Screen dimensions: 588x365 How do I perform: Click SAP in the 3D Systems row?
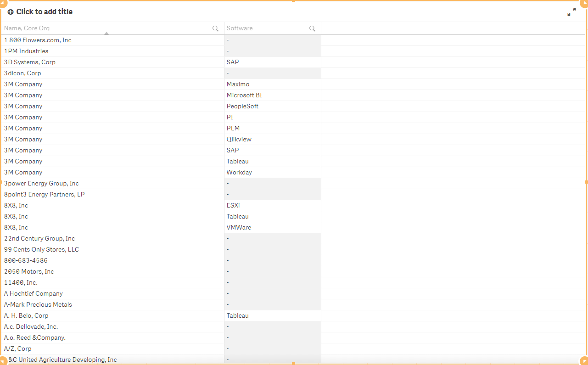coord(273,62)
